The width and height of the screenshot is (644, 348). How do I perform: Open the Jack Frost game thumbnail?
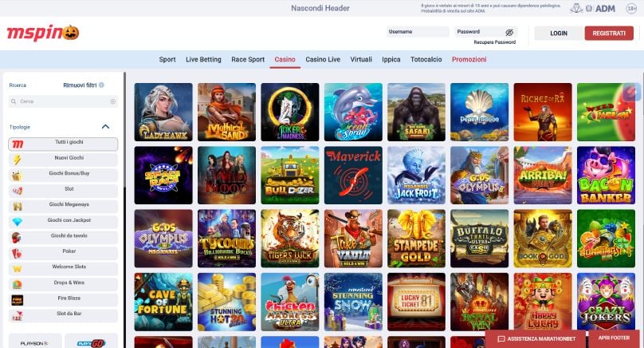pos(417,176)
